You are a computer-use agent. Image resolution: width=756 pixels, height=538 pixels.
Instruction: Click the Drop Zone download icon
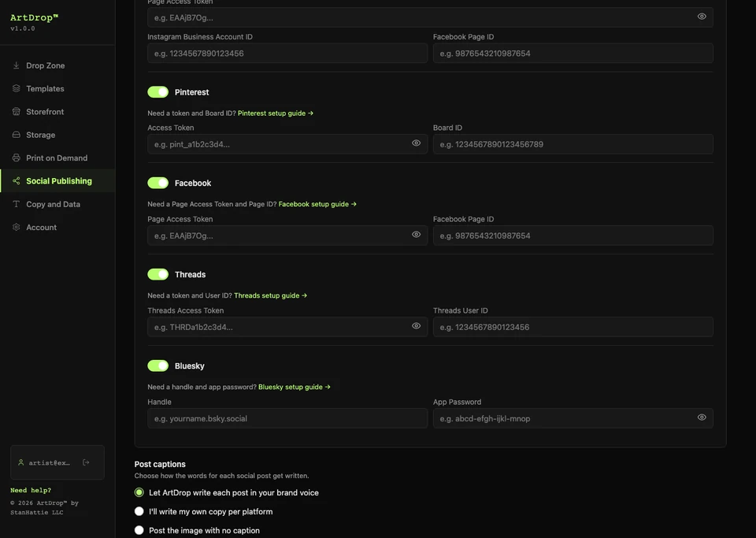tap(16, 65)
